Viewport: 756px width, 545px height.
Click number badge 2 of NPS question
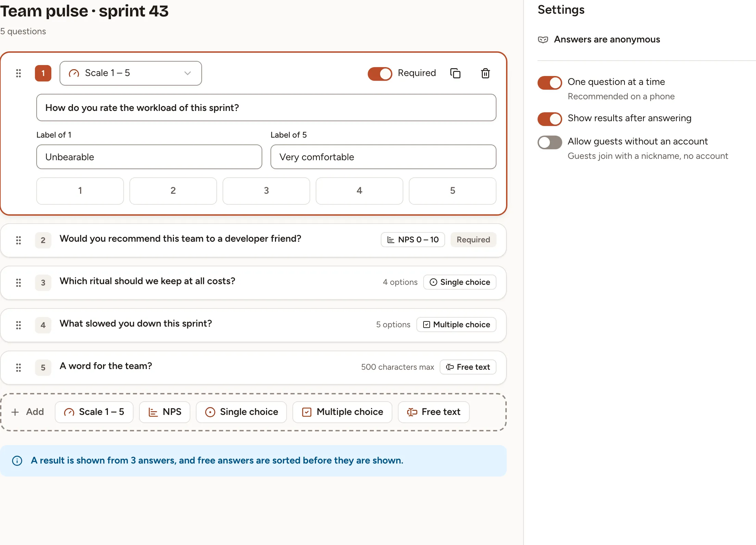tap(43, 240)
